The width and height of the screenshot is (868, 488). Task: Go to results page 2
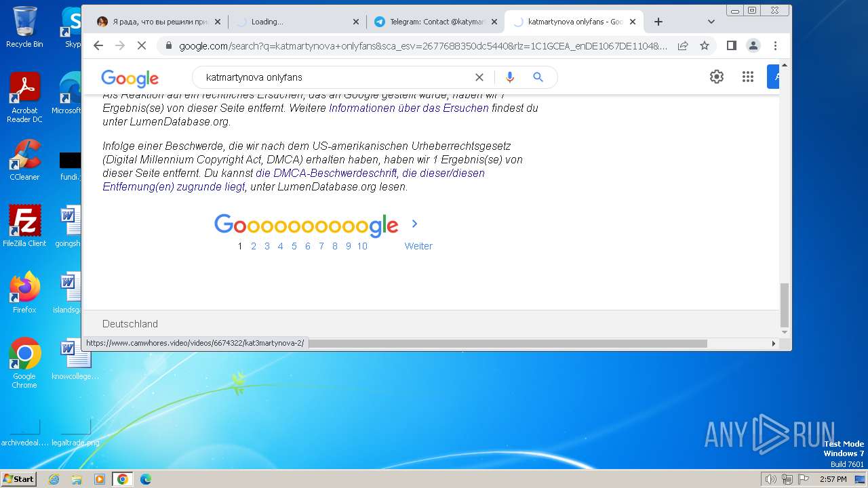tap(254, 246)
